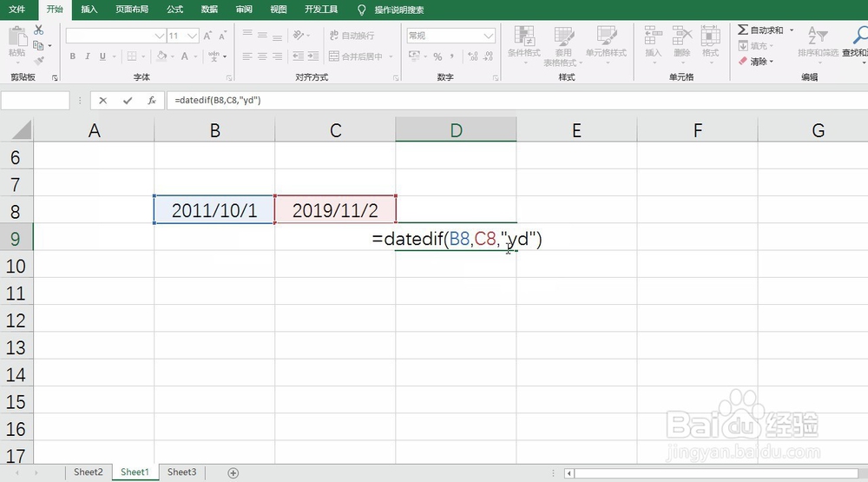Switch to the Sheet3 tab
The image size is (868, 482).
pyautogui.click(x=181, y=472)
